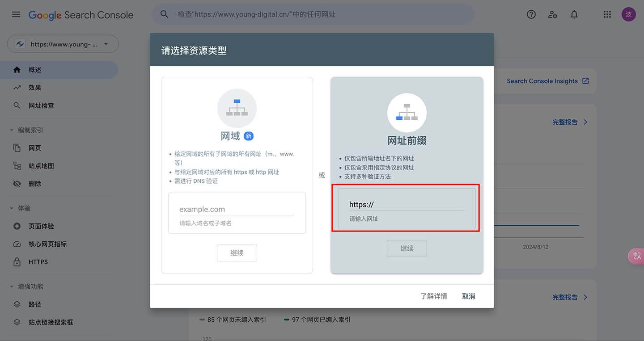Select the 网域 heading text
The height and width of the screenshot is (341, 644).
click(x=230, y=136)
